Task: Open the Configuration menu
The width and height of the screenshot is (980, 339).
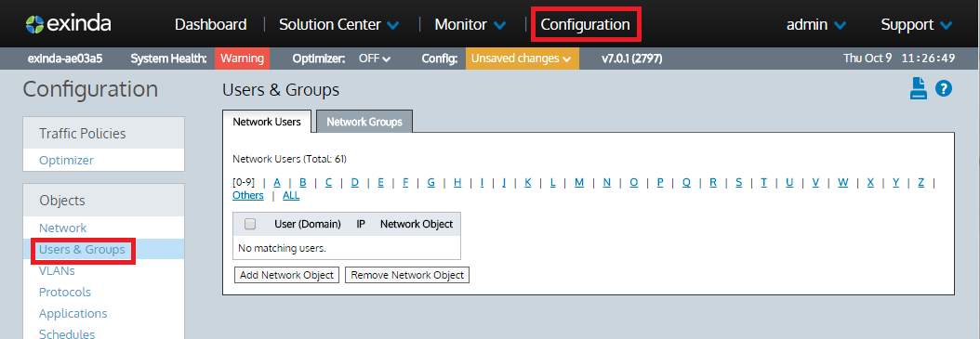Action: 585,24
